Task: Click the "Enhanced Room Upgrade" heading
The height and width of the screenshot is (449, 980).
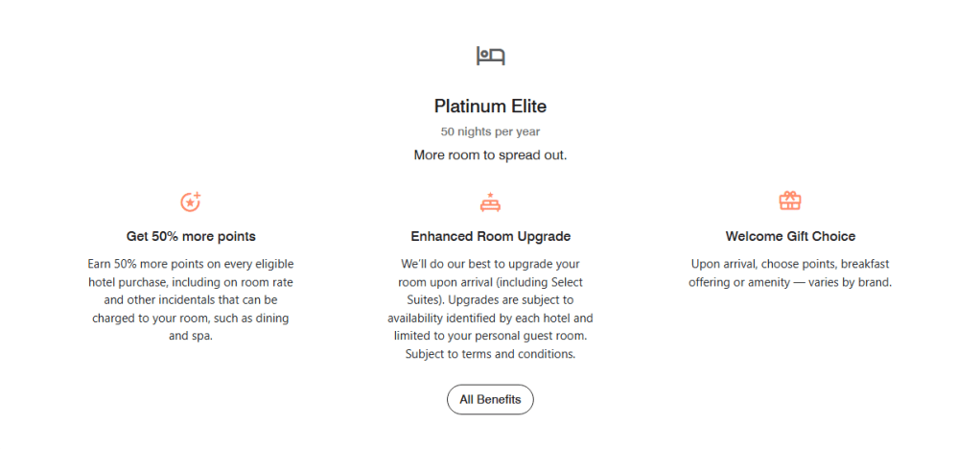Action: click(x=490, y=236)
